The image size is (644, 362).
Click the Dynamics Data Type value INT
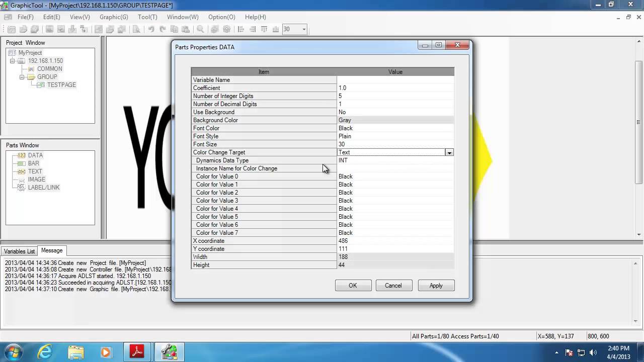pyautogui.click(x=395, y=160)
